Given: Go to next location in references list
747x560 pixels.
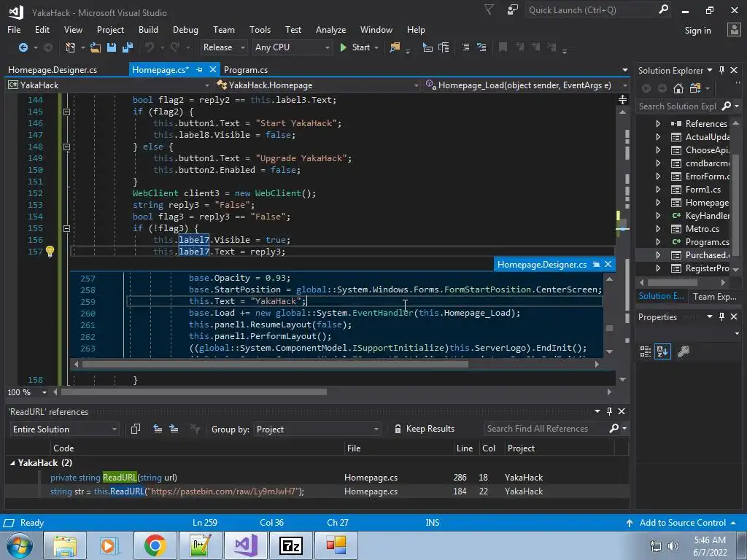Looking at the screenshot, I should (x=174, y=429).
